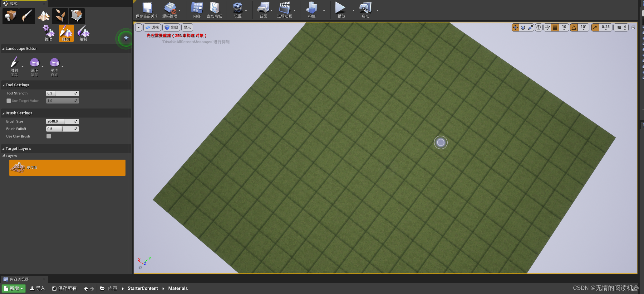Select the rotate gizmo tool
The width and height of the screenshot is (644, 294).
click(x=523, y=27)
